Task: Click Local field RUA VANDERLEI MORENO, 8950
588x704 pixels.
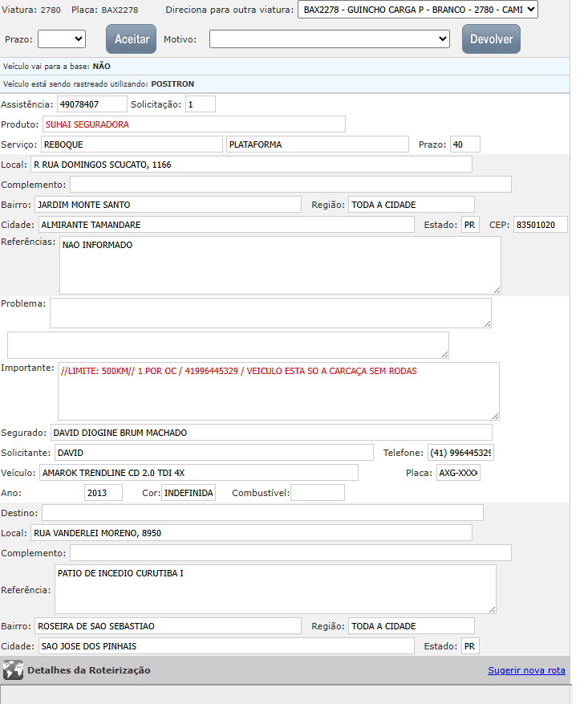Action: click(251, 533)
